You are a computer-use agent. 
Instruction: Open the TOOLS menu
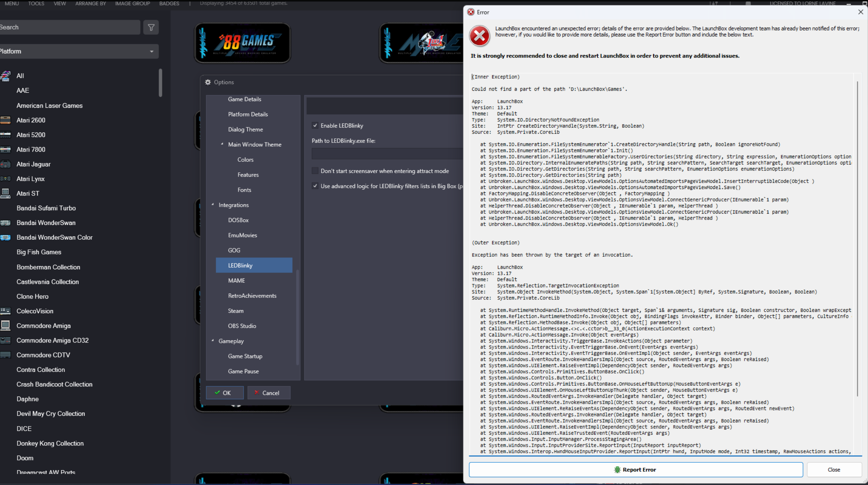[x=36, y=3]
